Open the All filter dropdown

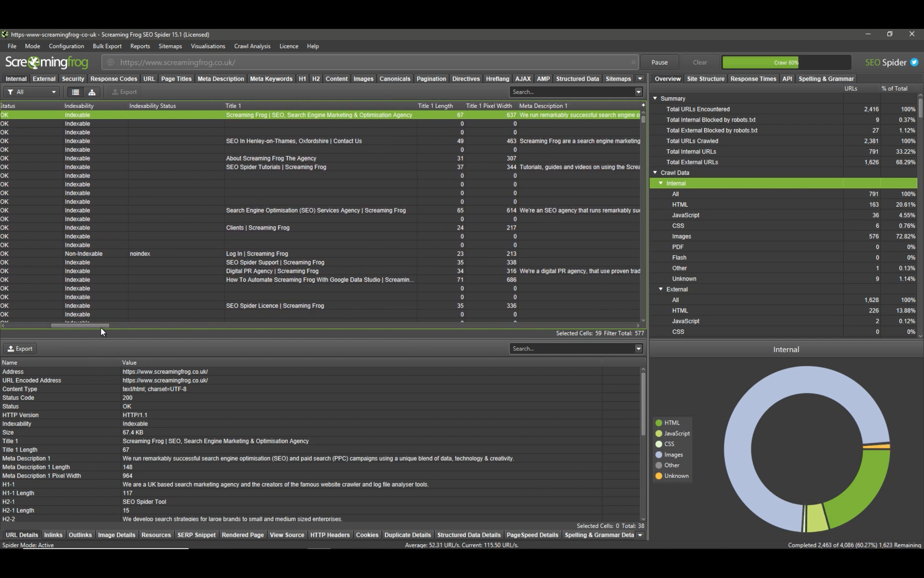31,92
